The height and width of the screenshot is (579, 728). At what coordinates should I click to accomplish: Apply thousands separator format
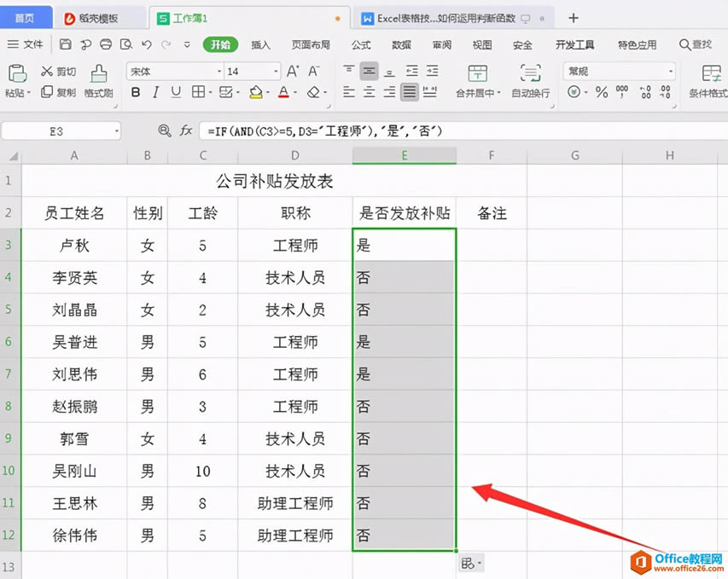(621, 92)
